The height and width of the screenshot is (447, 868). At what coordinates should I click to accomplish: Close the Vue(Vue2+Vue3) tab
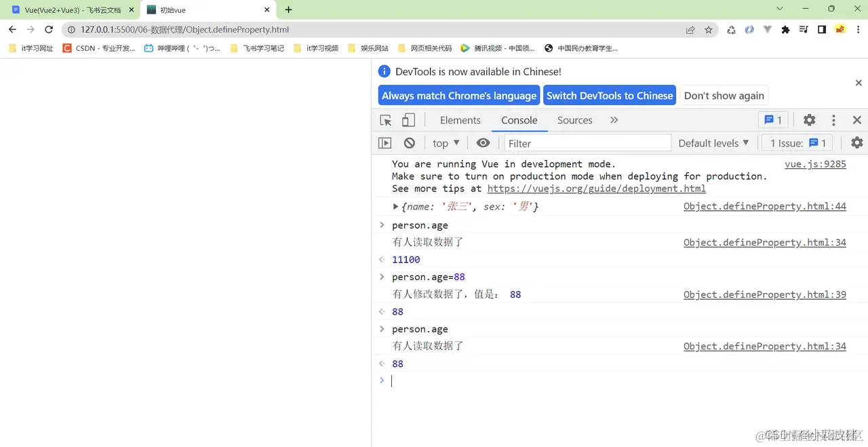click(x=131, y=10)
